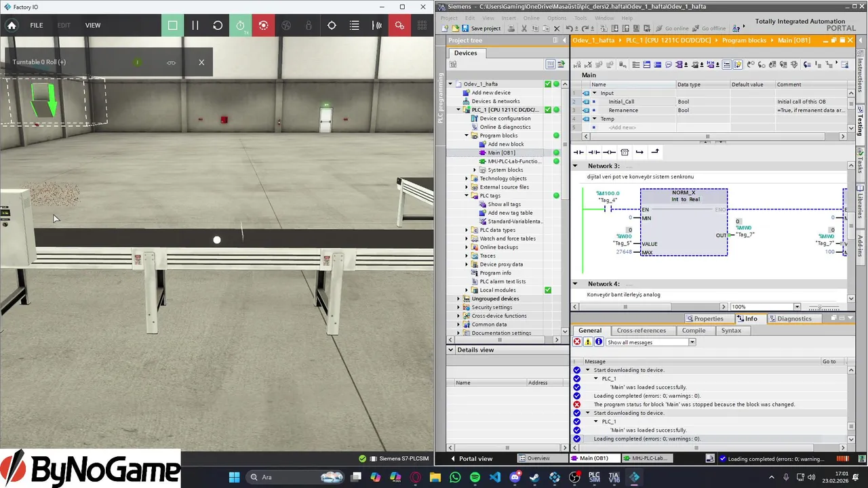Viewport: 868px width, 488px height.
Task: Reset the Factory IO scene
Action: click(218, 25)
